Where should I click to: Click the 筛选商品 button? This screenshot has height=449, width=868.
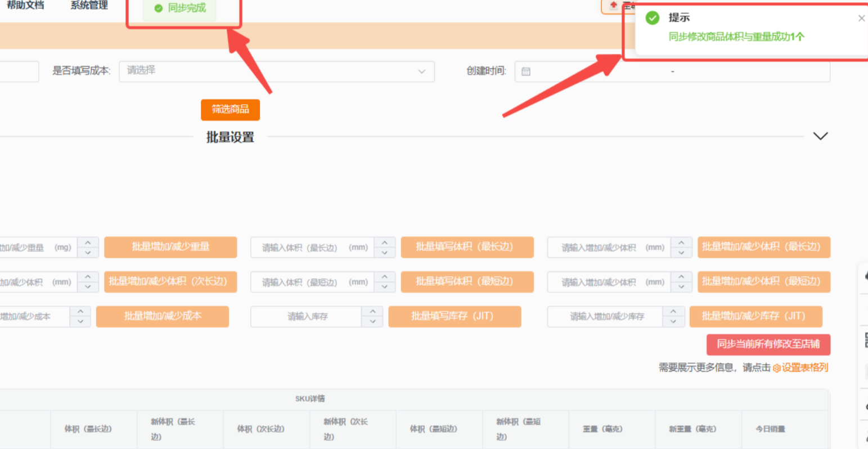[230, 110]
